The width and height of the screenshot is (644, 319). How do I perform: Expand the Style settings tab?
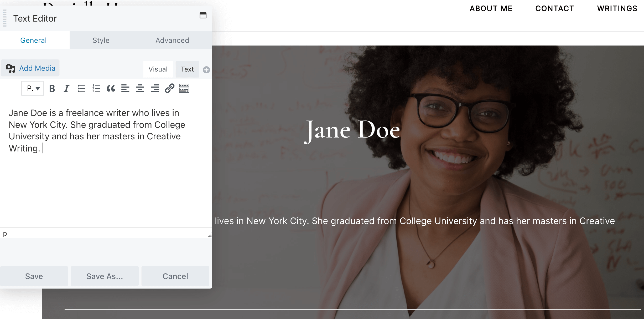[101, 40]
